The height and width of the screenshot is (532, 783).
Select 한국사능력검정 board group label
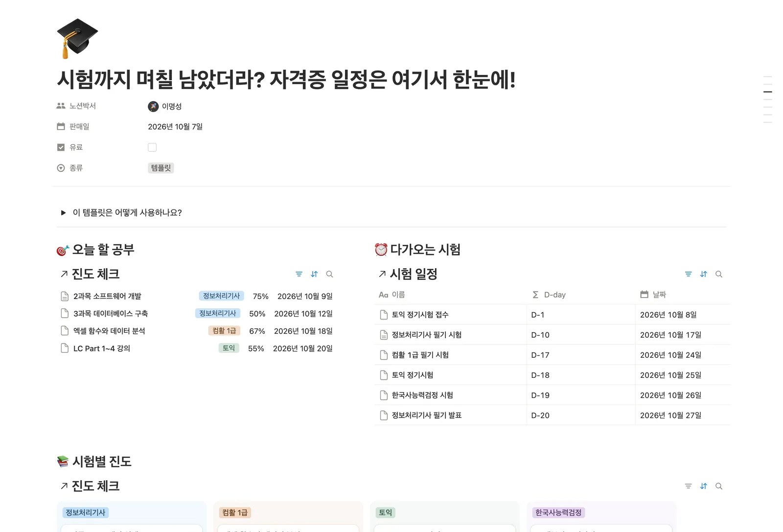(558, 512)
